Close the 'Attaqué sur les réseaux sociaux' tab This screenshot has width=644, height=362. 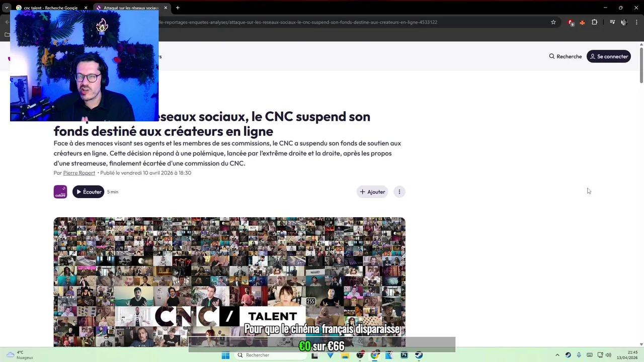click(166, 8)
